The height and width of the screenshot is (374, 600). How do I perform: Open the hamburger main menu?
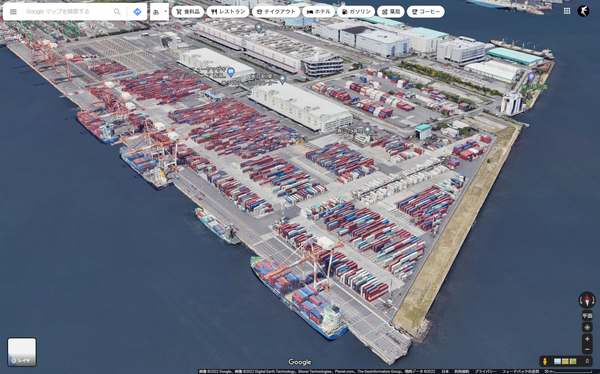coord(13,11)
